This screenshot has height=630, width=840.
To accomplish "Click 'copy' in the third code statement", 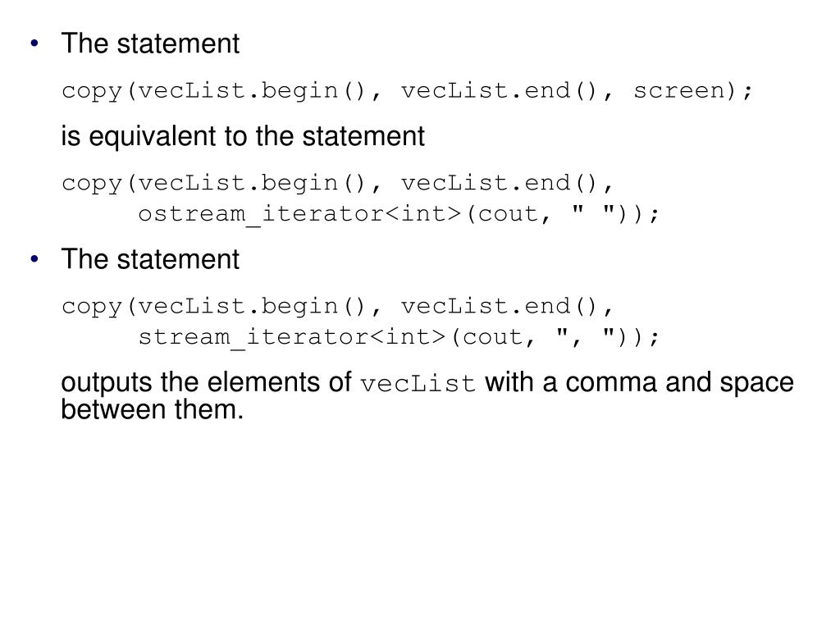I will (90, 306).
